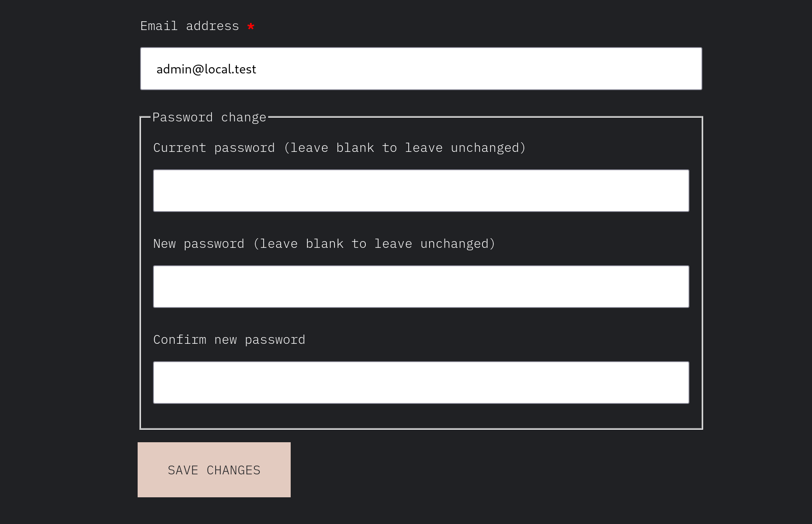Click the email address input field

(421, 68)
